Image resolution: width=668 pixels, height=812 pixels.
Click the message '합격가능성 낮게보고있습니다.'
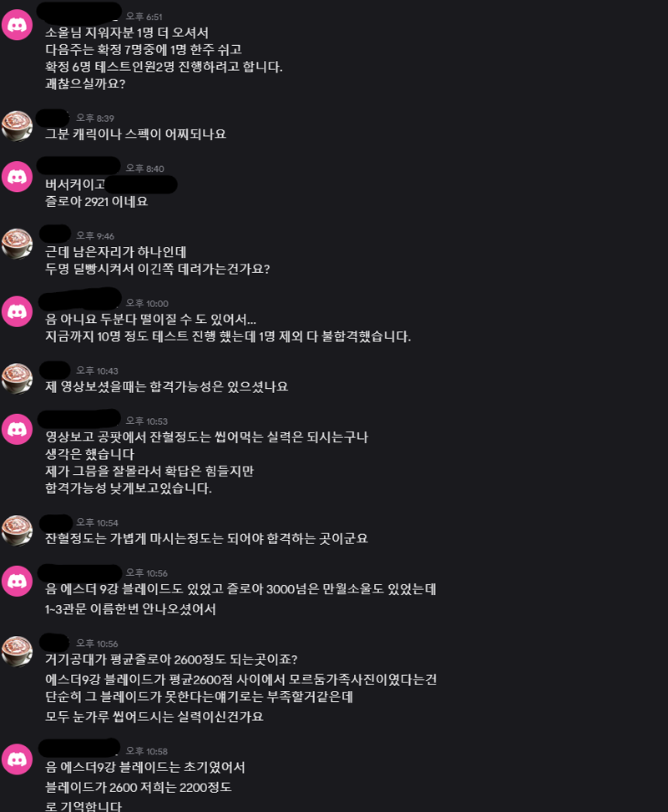coord(129,488)
